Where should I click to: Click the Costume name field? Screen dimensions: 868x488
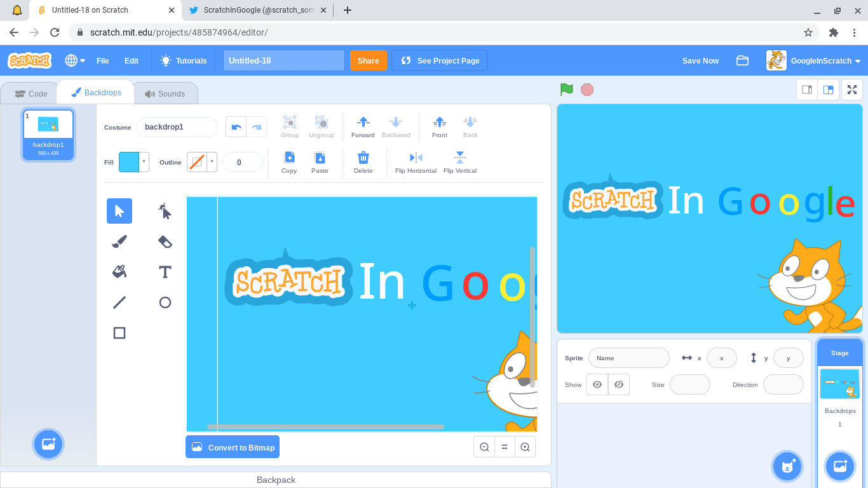(x=177, y=127)
